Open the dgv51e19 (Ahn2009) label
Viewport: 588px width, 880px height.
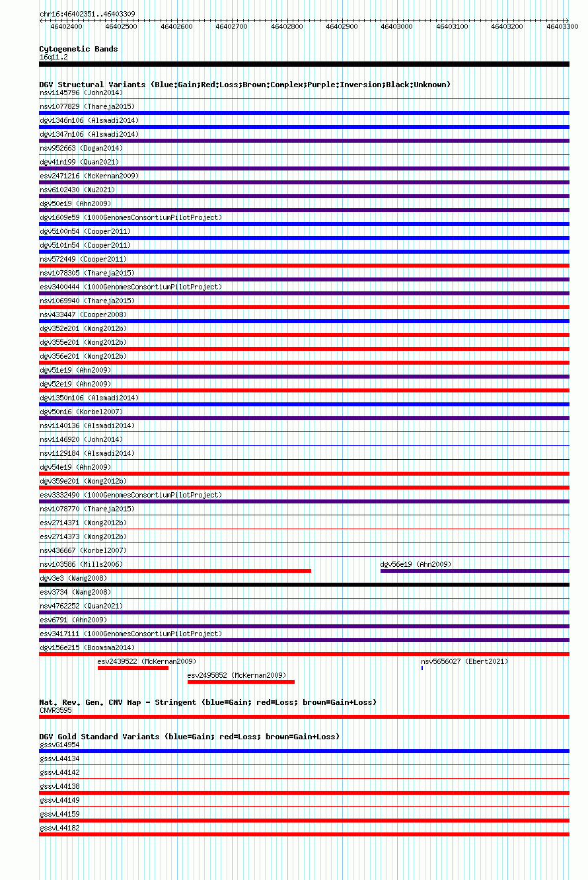75,371
